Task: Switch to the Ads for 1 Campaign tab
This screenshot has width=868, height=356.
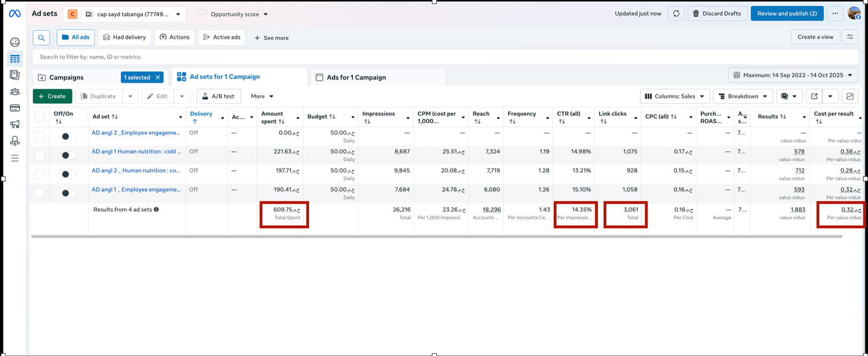Action: click(x=356, y=78)
